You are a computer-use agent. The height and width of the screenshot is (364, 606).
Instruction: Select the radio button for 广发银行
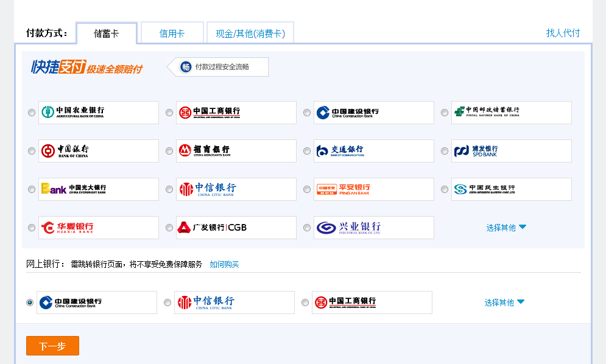(x=169, y=228)
